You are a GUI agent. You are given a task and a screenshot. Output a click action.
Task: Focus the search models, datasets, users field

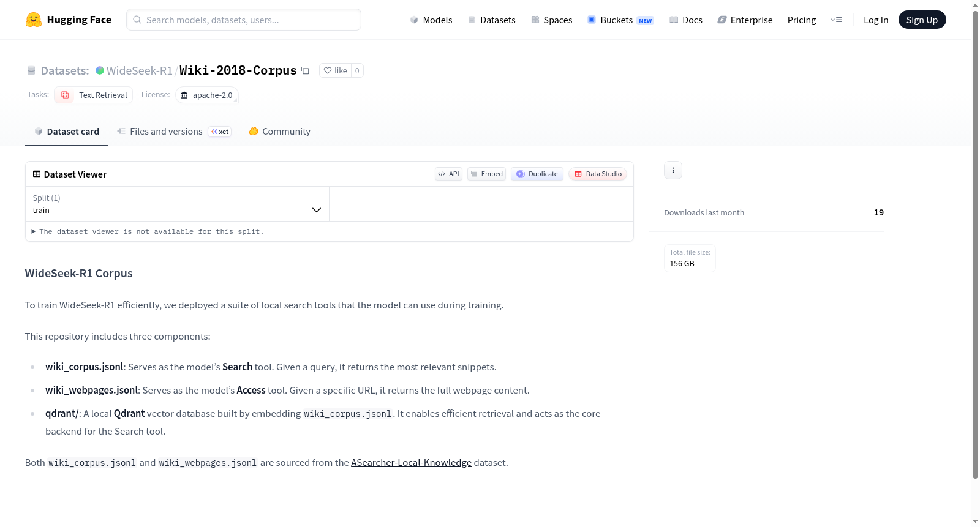244,20
